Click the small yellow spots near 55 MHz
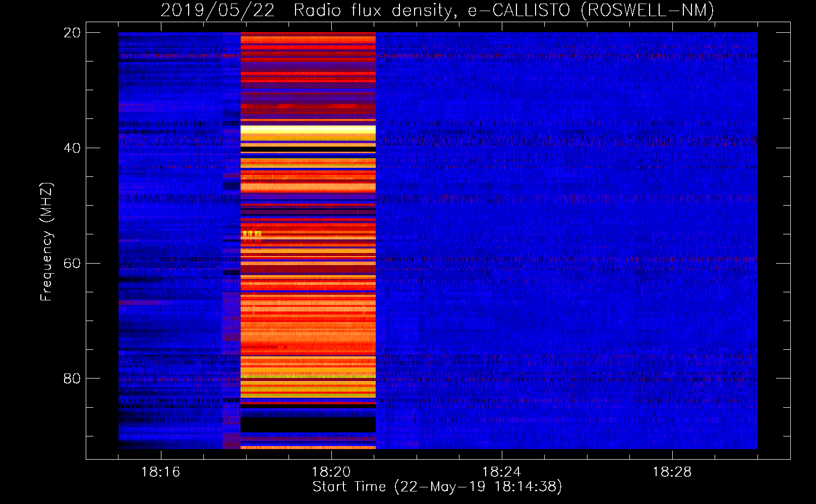 point(252,234)
